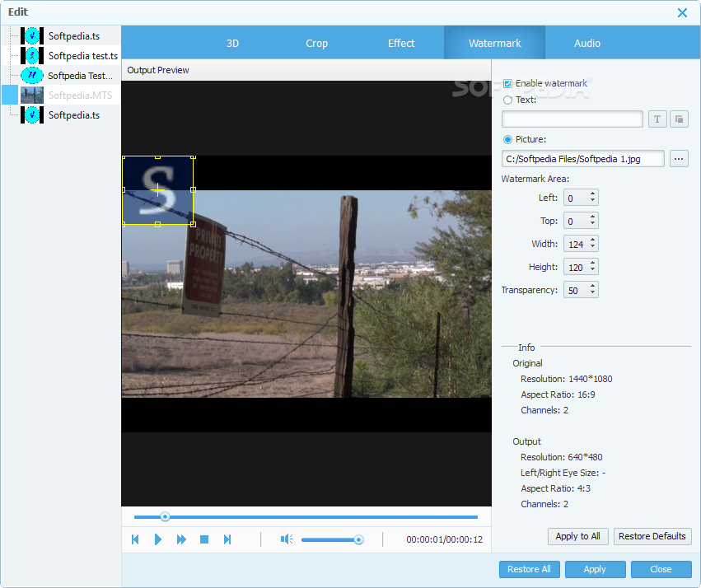
Task: Open text color picker icon
Action: click(x=679, y=119)
